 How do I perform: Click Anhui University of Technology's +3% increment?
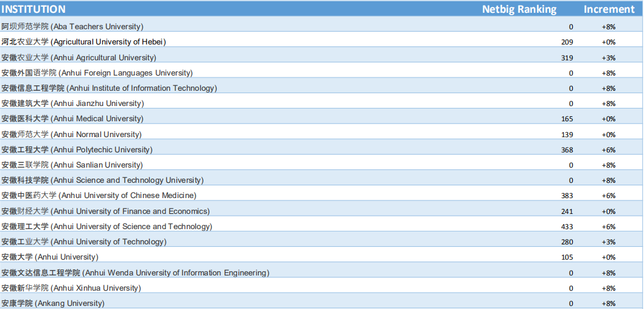click(608, 242)
